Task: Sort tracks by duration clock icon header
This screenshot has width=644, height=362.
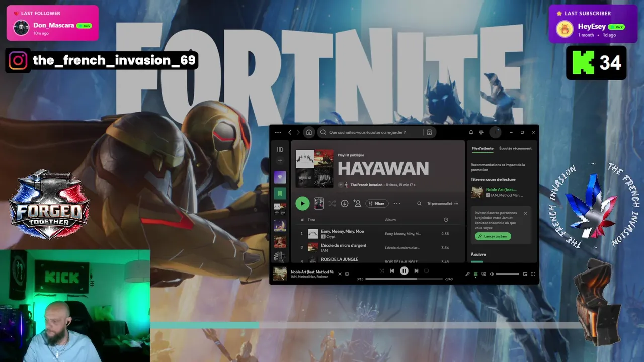Action: tap(446, 220)
